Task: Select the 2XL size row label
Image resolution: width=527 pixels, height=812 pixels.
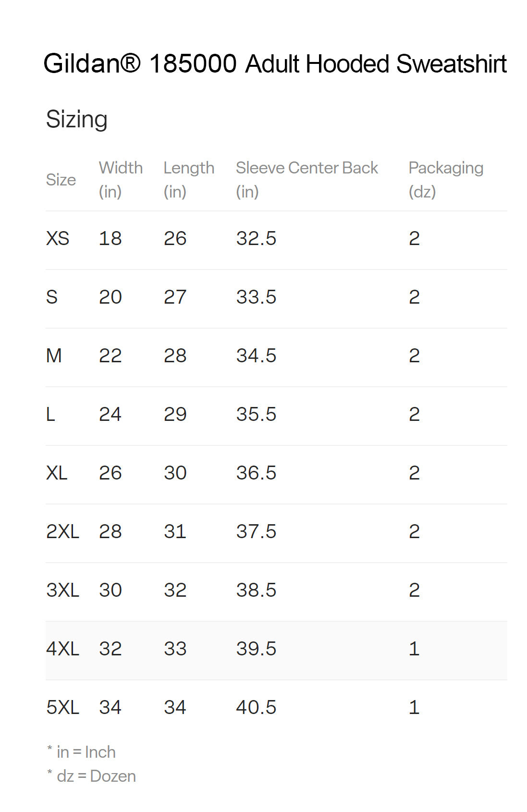Action: (x=62, y=531)
